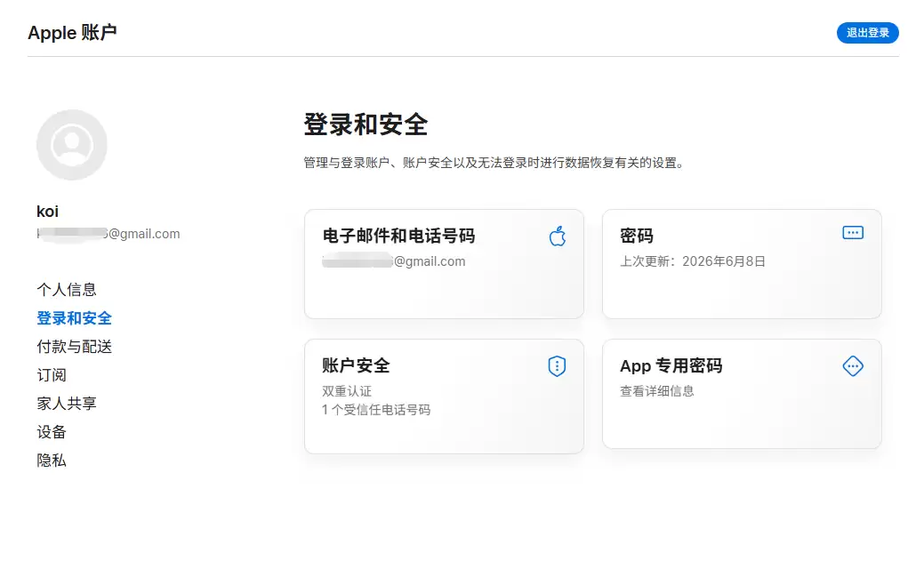Screen dimensions: 924x561
Task: Click the gmail address under koi
Action: (108, 234)
